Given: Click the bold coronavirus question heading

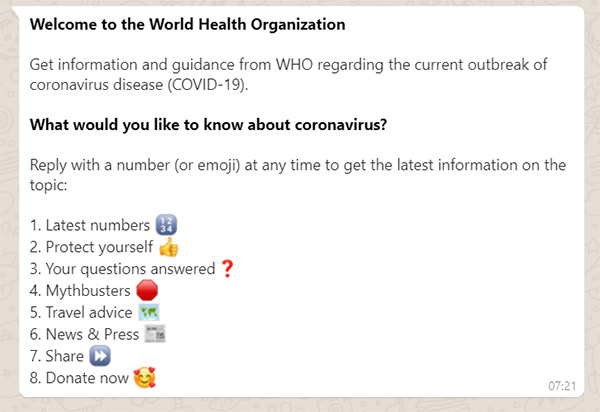Looking at the screenshot, I should (x=209, y=125).
